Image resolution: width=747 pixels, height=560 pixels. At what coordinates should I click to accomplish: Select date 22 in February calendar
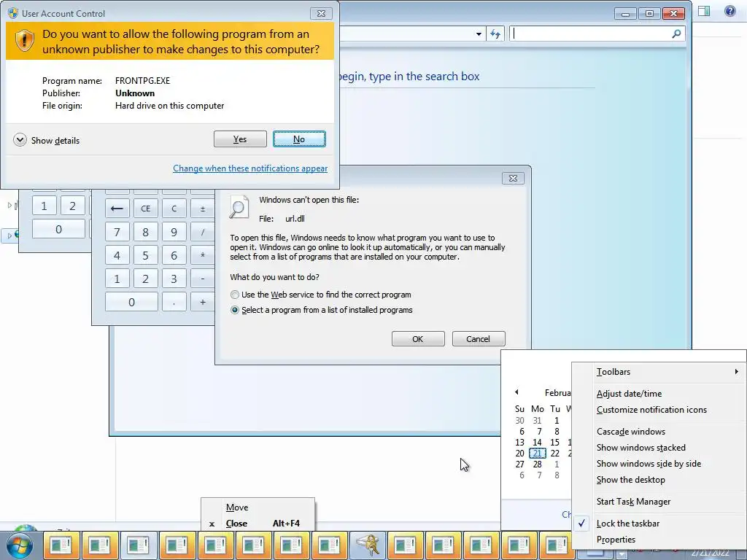[x=555, y=453]
